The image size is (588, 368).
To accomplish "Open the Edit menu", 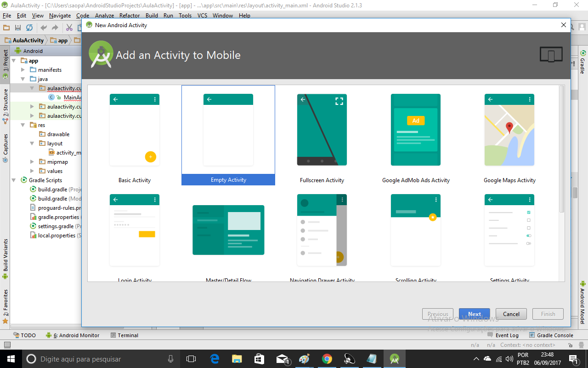I will click(x=22, y=15).
